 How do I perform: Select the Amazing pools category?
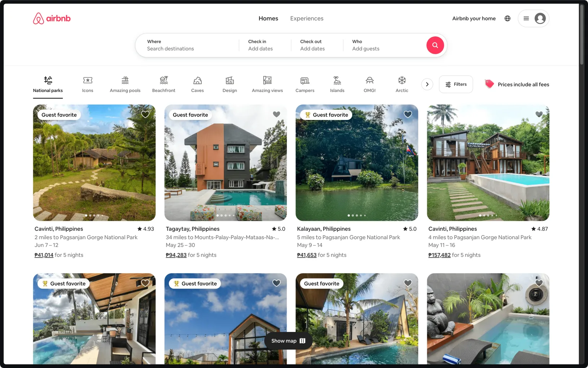125,84
